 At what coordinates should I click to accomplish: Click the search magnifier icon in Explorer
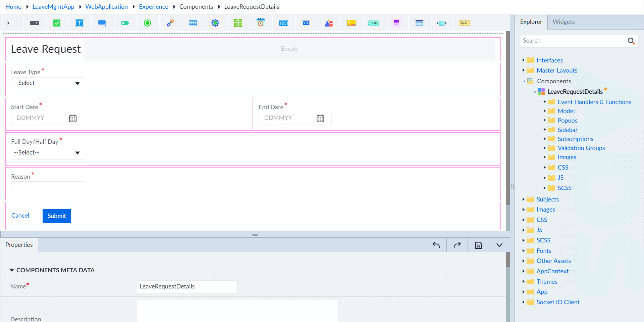pos(631,41)
